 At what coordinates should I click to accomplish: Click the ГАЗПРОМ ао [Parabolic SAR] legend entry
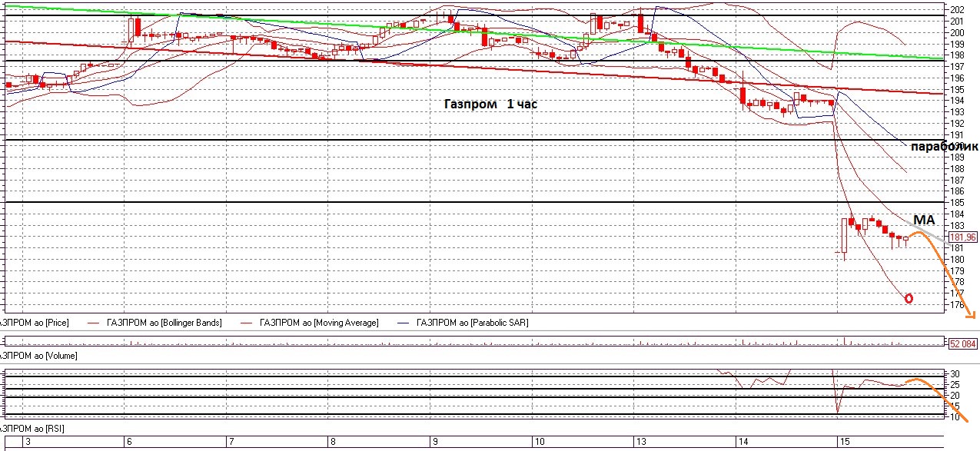462,323
